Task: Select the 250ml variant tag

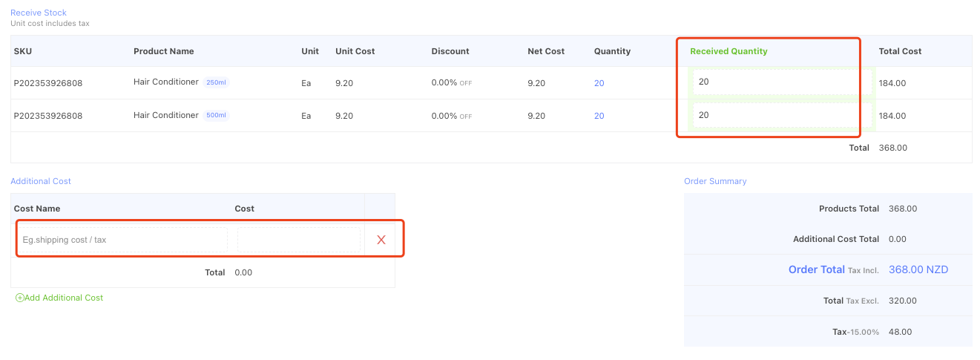Action: click(x=216, y=82)
